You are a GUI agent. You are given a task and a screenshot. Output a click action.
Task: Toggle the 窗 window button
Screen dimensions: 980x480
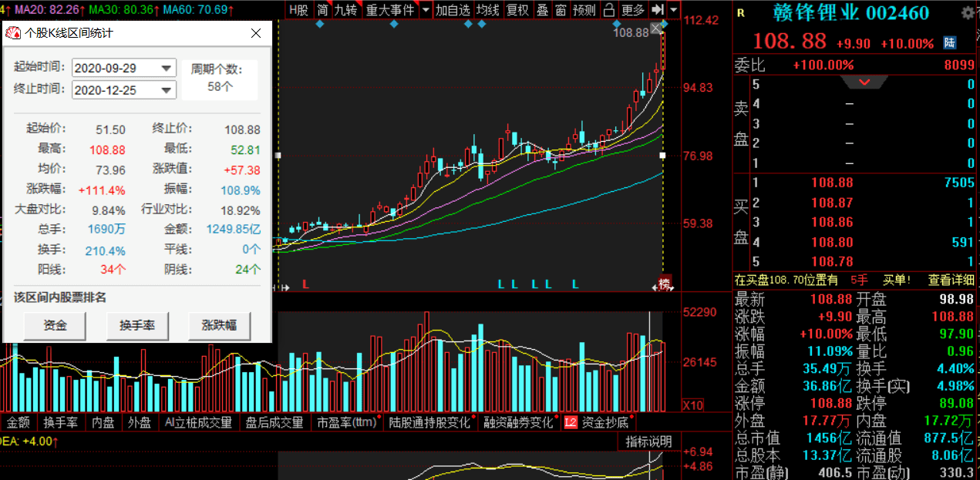[561, 10]
